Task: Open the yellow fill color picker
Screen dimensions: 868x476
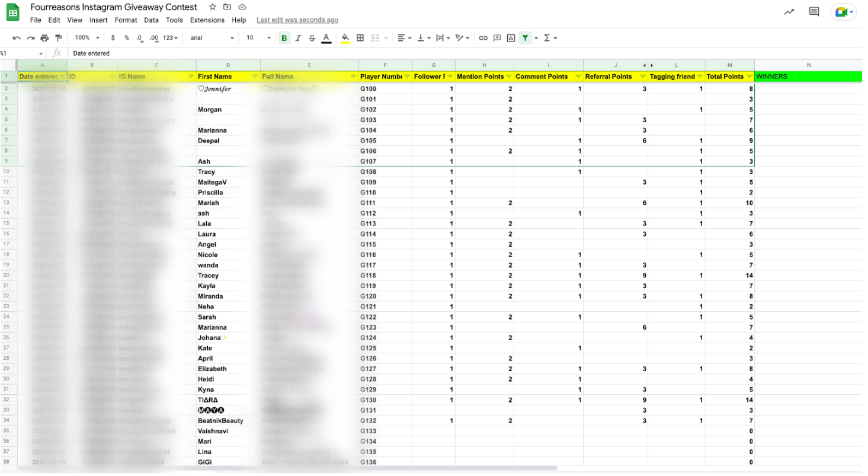Action: point(345,38)
